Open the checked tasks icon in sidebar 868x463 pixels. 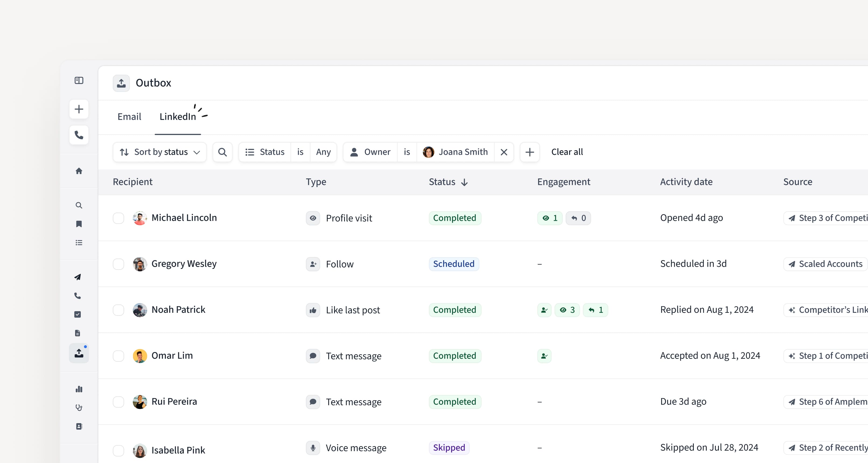(x=78, y=314)
